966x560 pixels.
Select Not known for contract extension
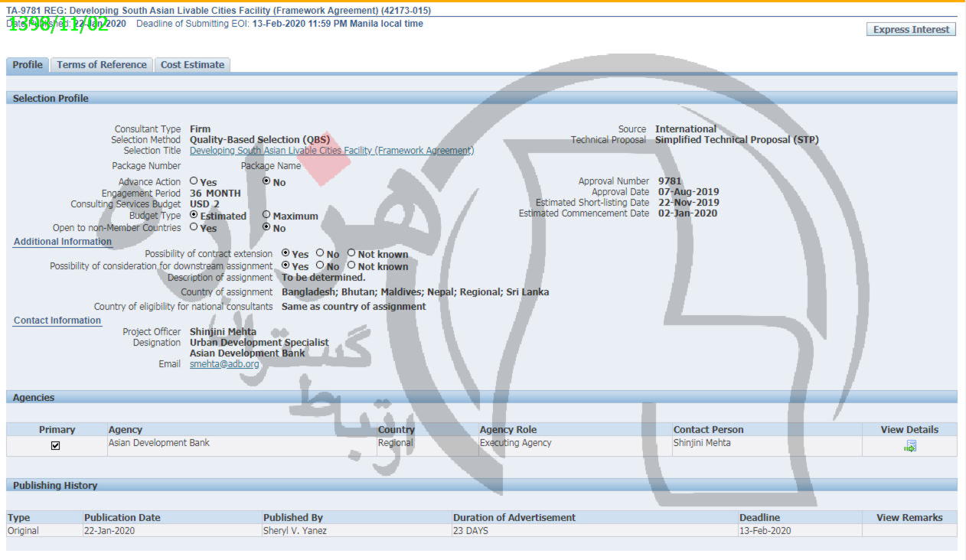[x=351, y=253]
